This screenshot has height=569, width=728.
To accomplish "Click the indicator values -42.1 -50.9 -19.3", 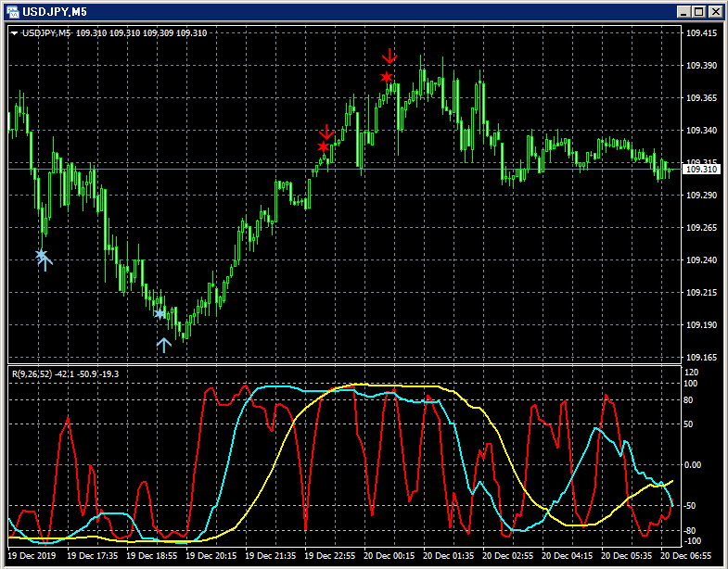I will (87, 374).
